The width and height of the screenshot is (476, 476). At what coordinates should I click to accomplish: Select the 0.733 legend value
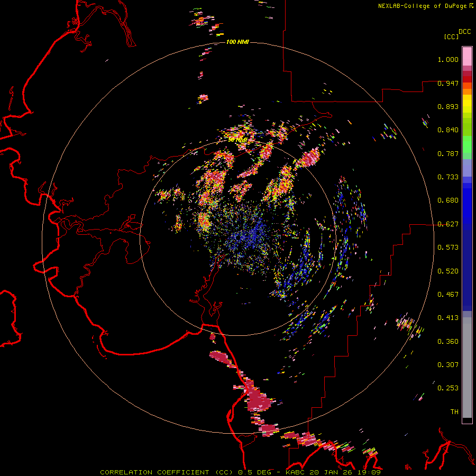pos(448,177)
